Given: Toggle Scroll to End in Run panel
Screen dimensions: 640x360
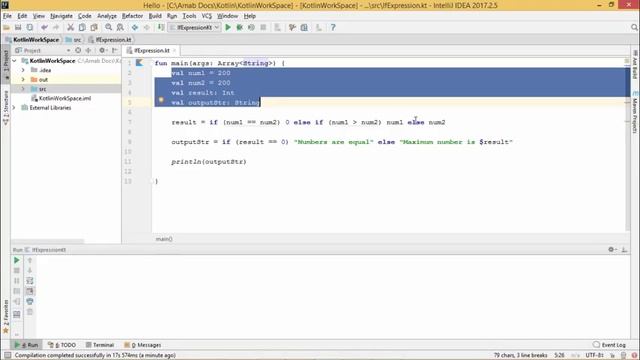Looking at the screenshot, I should [30, 291].
